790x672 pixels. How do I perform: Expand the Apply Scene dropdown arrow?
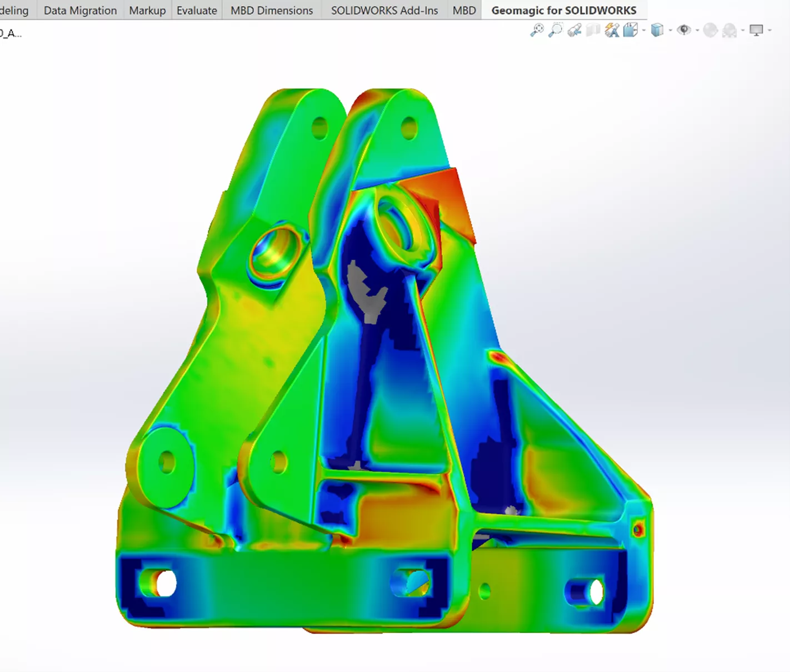point(743,31)
